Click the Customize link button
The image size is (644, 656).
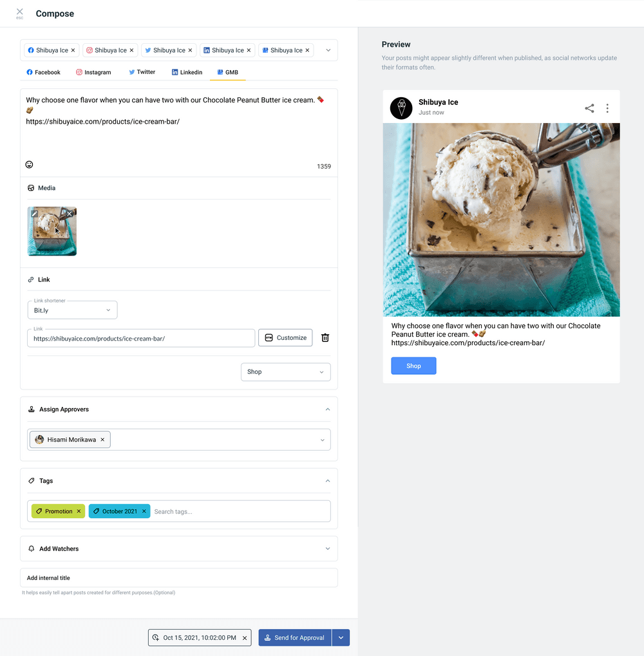click(x=285, y=337)
